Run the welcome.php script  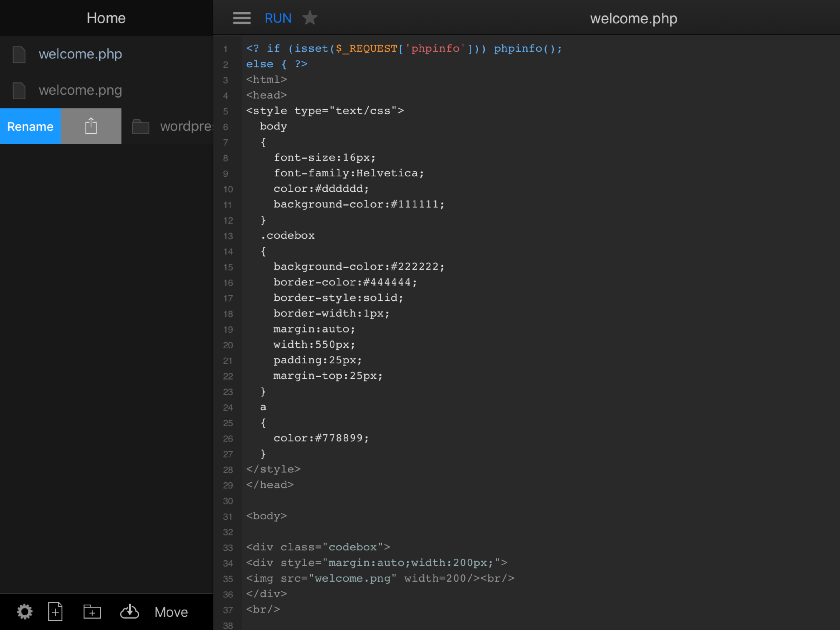click(278, 18)
